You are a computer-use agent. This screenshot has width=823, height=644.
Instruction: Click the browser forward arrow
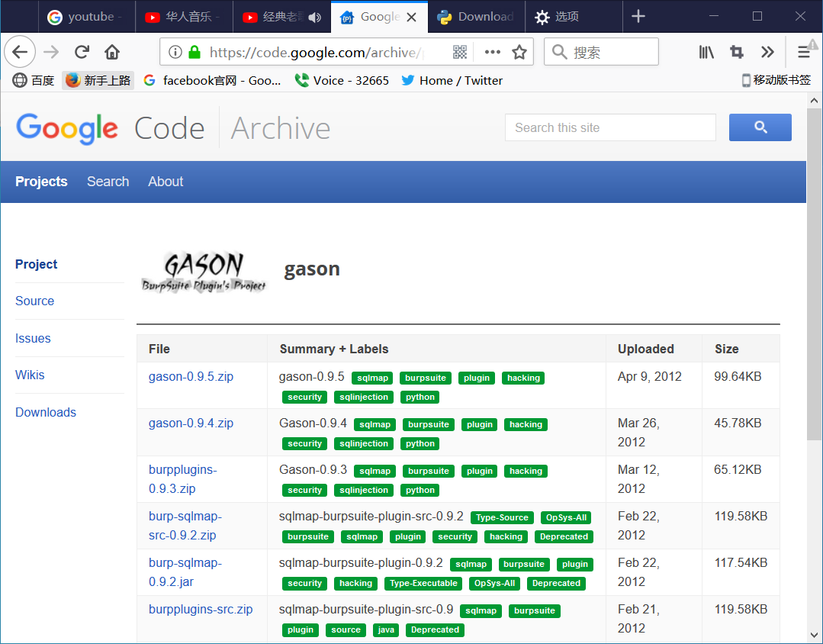coord(51,52)
